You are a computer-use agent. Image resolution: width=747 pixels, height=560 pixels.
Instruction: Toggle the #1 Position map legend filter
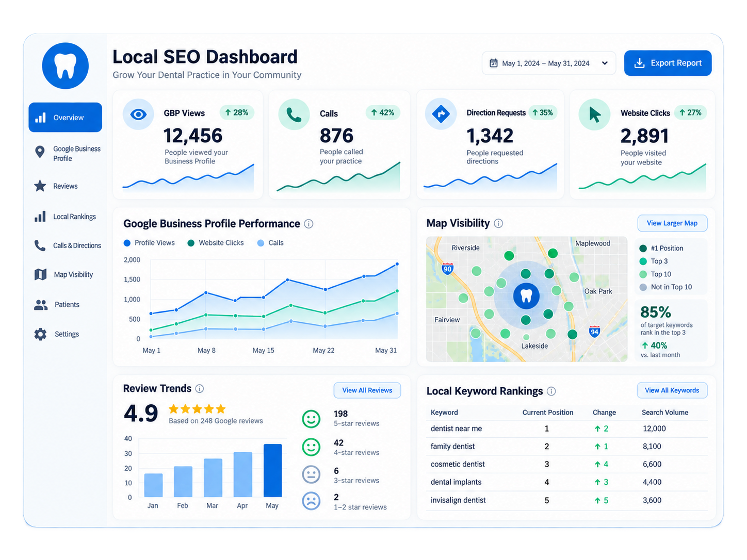661,249
